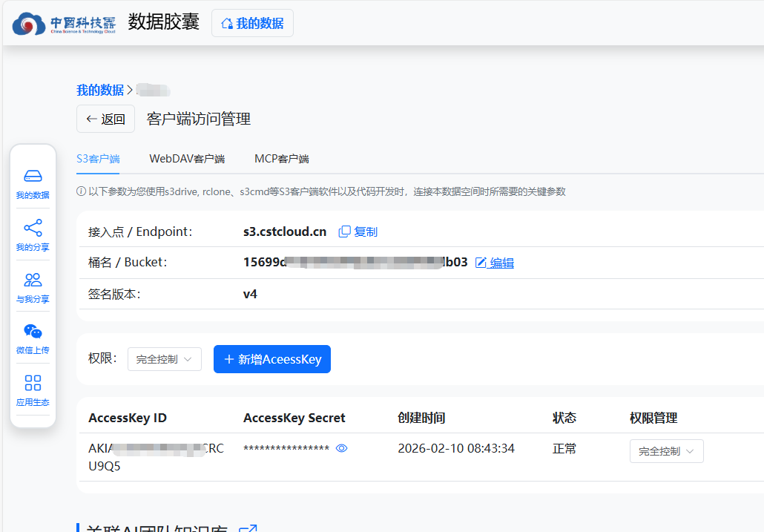Click the info icon before the hint text
764x532 pixels.
(x=82, y=191)
